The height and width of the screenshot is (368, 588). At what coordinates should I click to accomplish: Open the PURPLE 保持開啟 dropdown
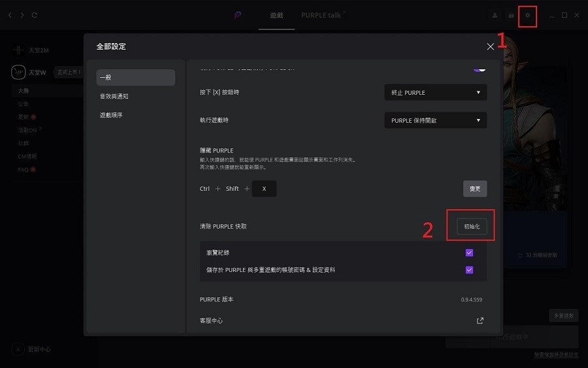click(x=435, y=120)
